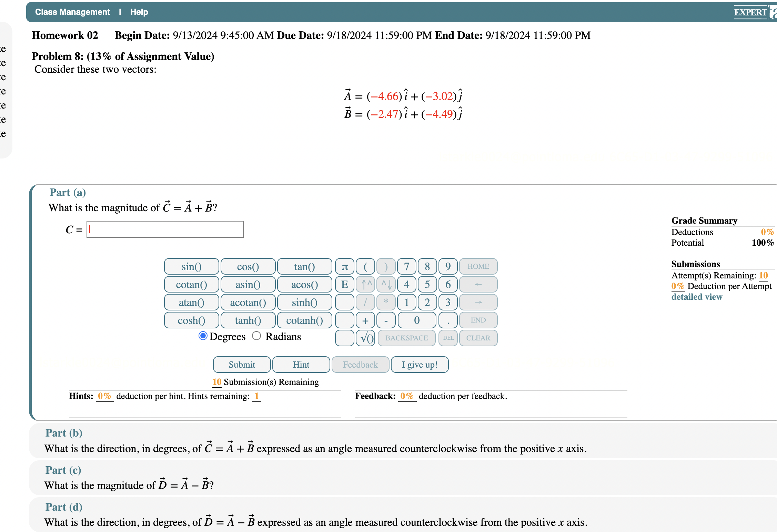The width and height of the screenshot is (777, 532).
Task: Click the BACKSPACE key button
Action: pos(406,337)
